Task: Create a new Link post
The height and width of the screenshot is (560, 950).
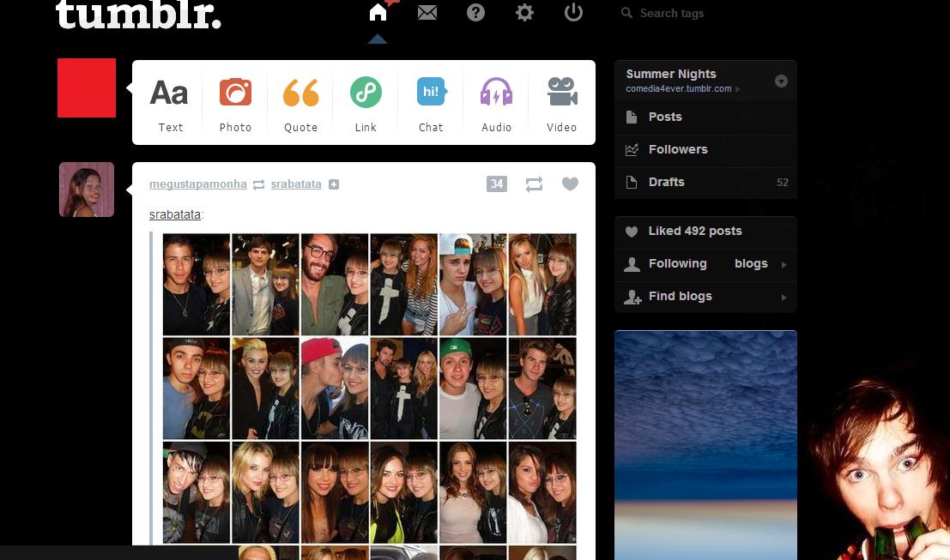Action: (366, 104)
